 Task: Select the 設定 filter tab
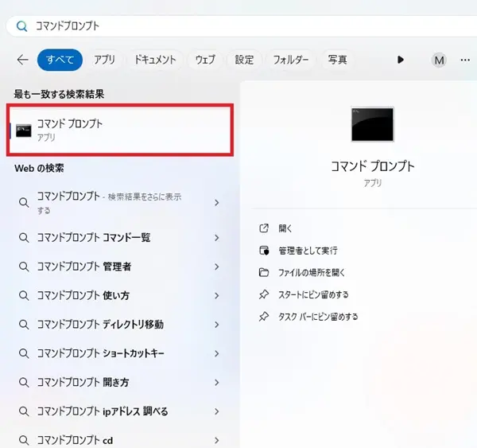coord(244,60)
